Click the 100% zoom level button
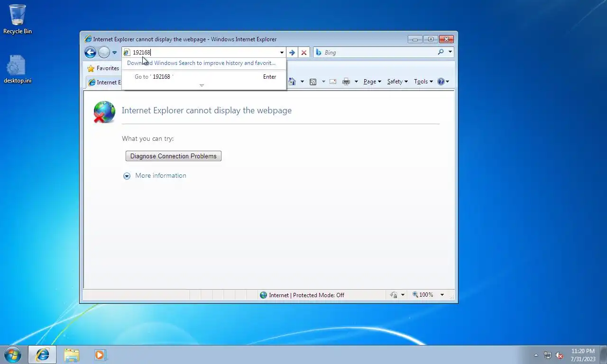 [423, 295]
